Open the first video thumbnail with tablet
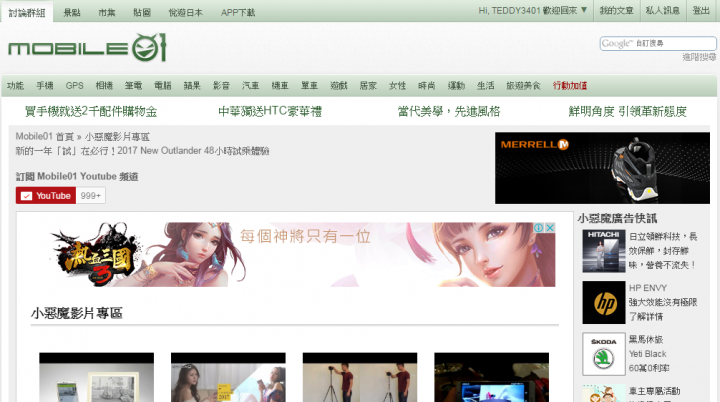Screen dimensions: 720x402 [96, 377]
